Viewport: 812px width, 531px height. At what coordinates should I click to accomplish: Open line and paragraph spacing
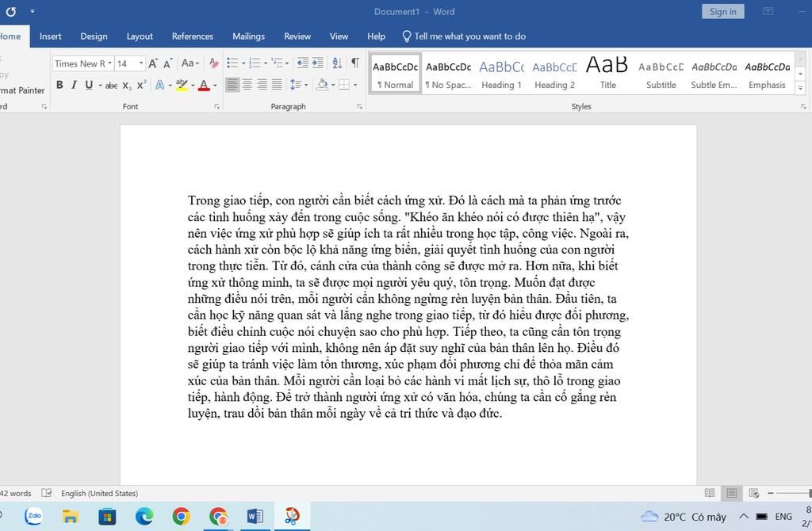(295, 84)
